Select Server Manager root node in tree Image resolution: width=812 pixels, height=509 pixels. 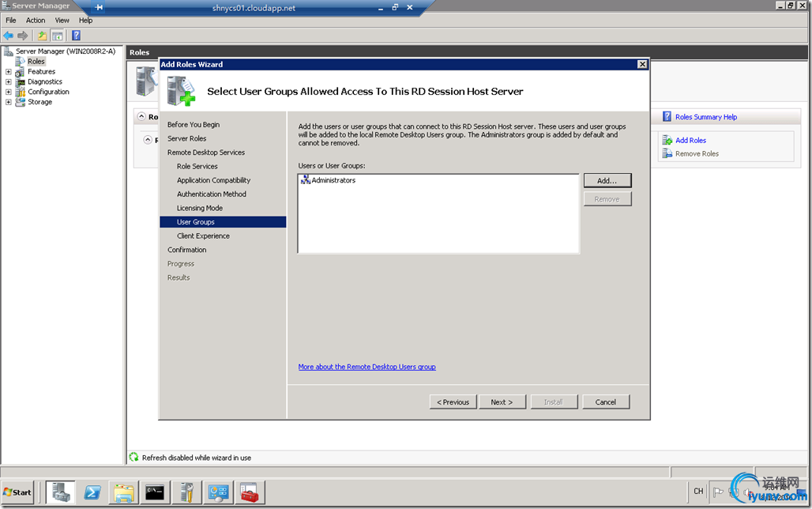point(66,51)
